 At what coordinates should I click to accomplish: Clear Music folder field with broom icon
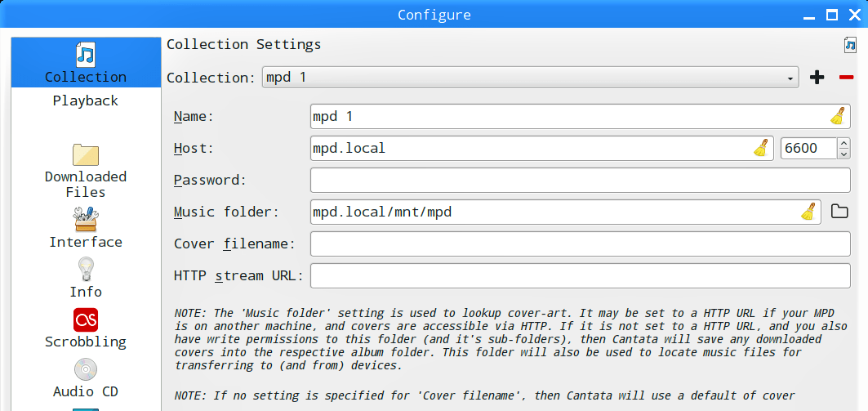pos(808,212)
